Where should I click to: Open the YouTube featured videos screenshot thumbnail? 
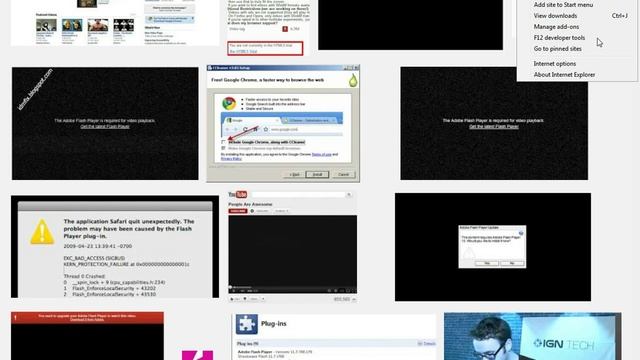tap(115, 22)
